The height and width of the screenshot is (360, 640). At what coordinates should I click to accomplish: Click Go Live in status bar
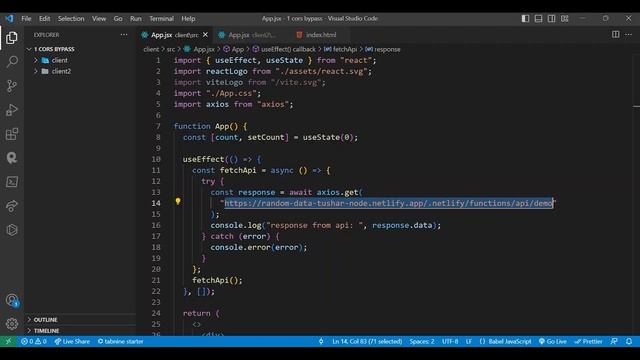click(553, 341)
